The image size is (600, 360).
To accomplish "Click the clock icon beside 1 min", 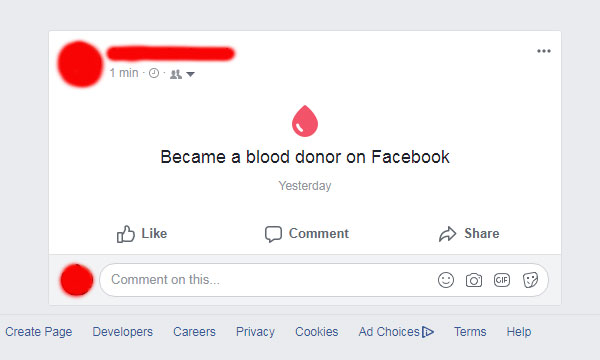I will point(154,73).
